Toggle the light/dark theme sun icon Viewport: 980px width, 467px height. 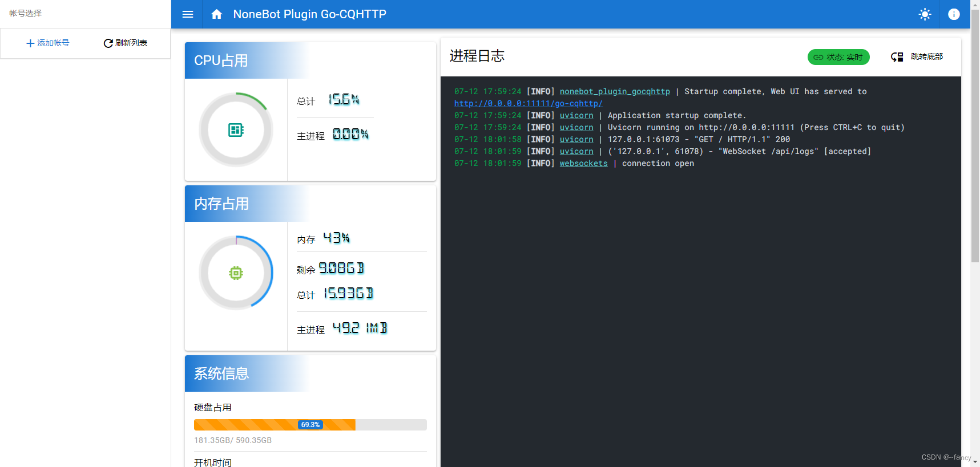925,14
